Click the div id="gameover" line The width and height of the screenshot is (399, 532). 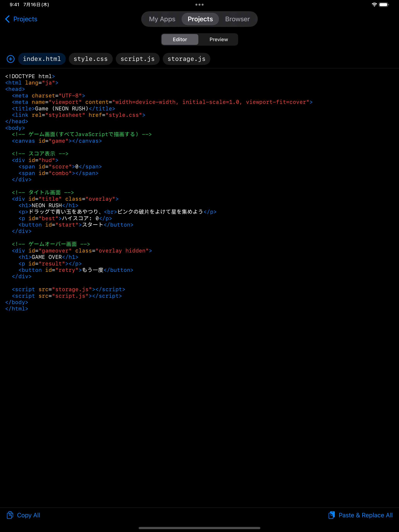coord(82,251)
